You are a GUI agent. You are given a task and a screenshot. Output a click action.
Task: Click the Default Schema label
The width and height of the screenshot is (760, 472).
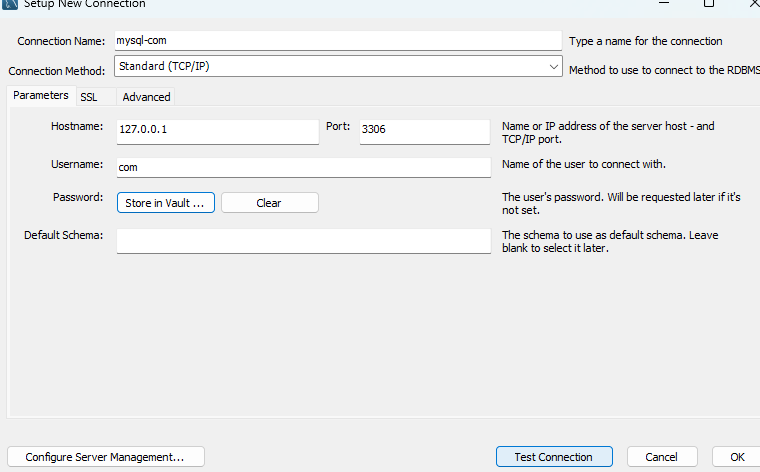click(x=63, y=235)
